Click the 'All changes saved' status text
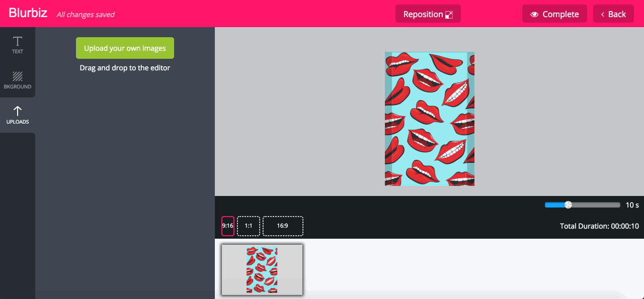The height and width of the screenshot is (299, 644). 86,15
